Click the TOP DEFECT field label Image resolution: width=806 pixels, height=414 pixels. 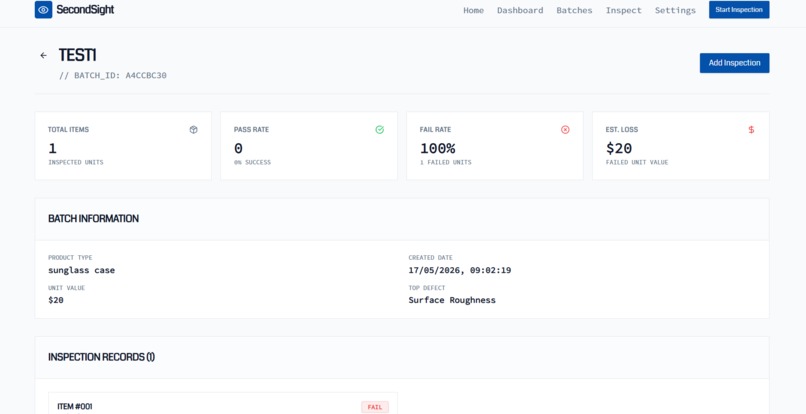click(x=427, y=288)
